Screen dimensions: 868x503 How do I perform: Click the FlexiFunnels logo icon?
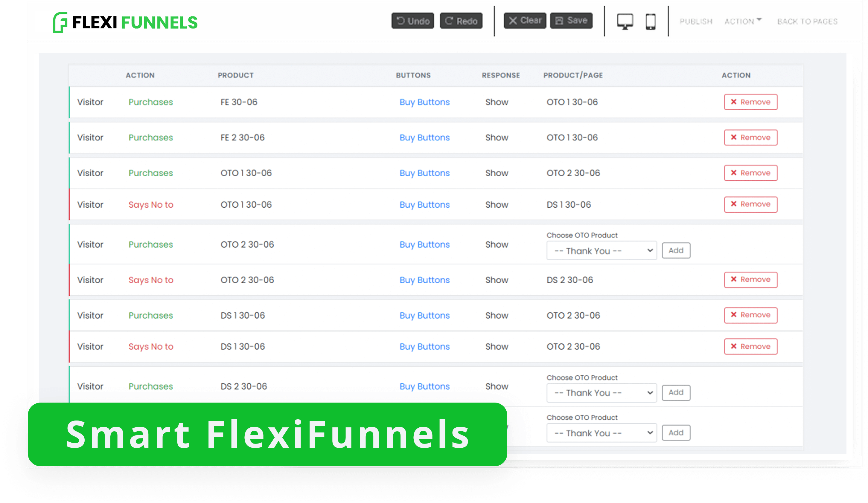tap(61, 22)
